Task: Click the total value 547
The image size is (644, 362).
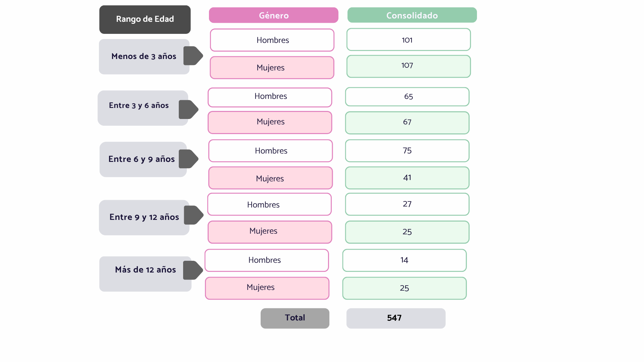Action: 396,318
